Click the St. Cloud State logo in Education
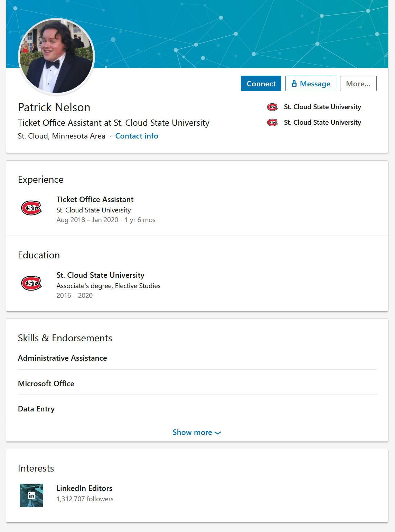This screenshot has height=532, width=395. (x=31, y=283)
